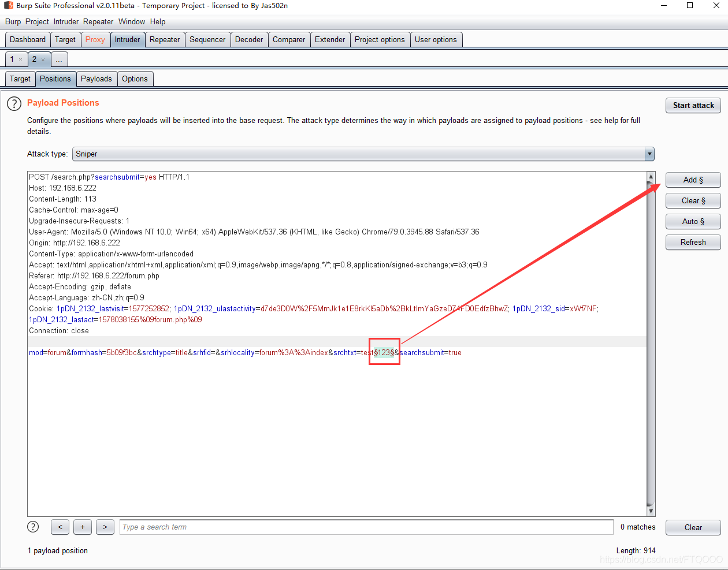
Task: Click the search help question mark icon
Action: 34,527
